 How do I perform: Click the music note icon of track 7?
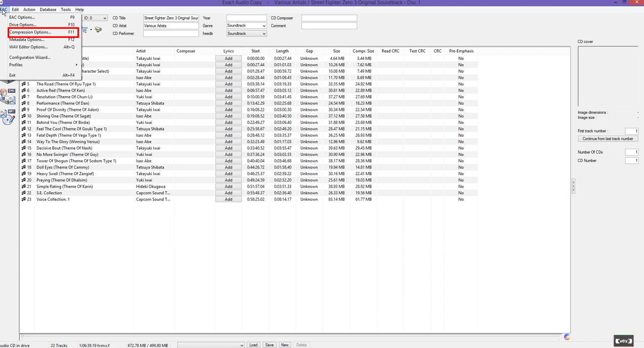coord(23,97)
